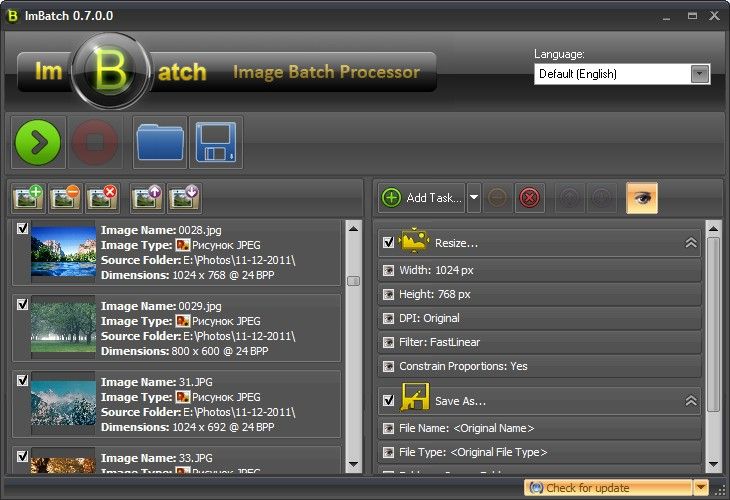Toggle the eye preview icon
The image size is (730, 500).
(x=641, y=197)
